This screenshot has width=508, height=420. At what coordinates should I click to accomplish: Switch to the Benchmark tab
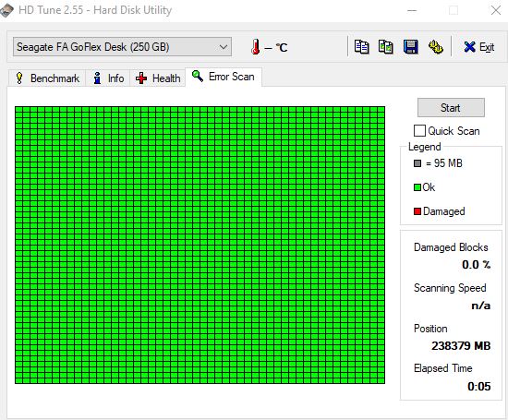[47, 78]
